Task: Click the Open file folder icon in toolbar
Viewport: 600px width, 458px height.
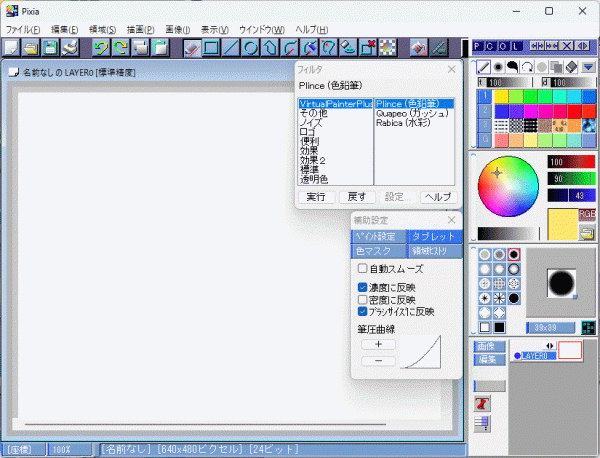Action: 31,48
